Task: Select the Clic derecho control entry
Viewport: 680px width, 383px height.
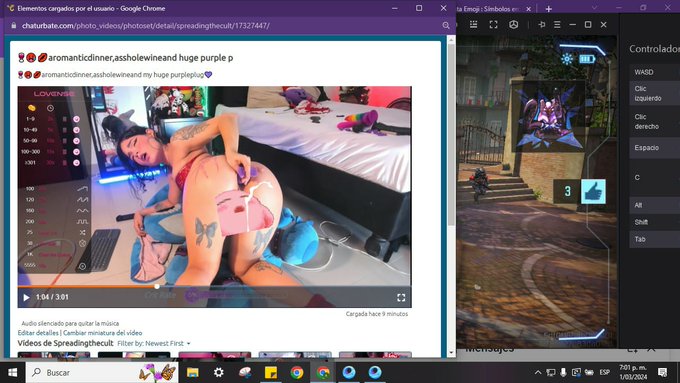Action: (654, 121)
